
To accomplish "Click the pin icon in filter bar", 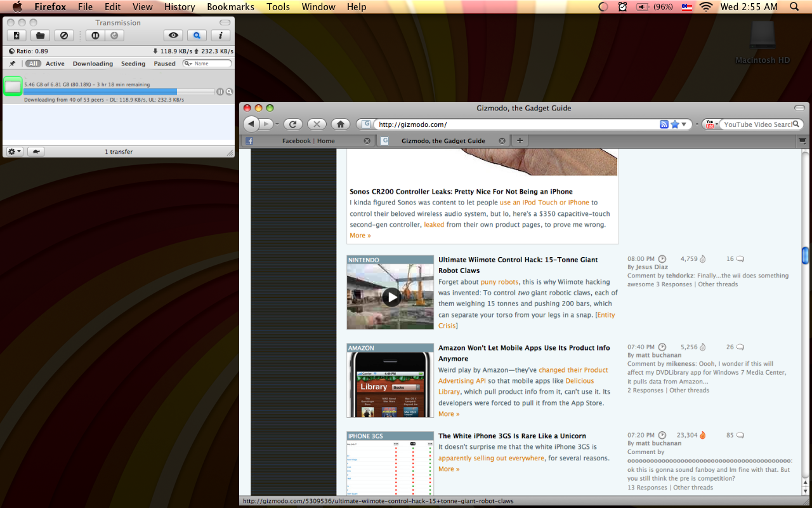I will (13, 63).
